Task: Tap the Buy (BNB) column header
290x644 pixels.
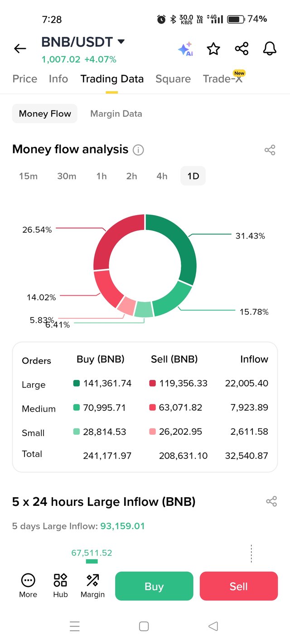Action: pyautogui.click(x=101, y=360)
